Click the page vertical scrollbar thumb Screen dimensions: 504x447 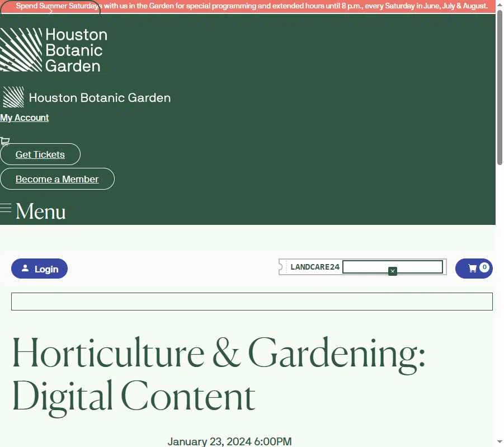500,87
